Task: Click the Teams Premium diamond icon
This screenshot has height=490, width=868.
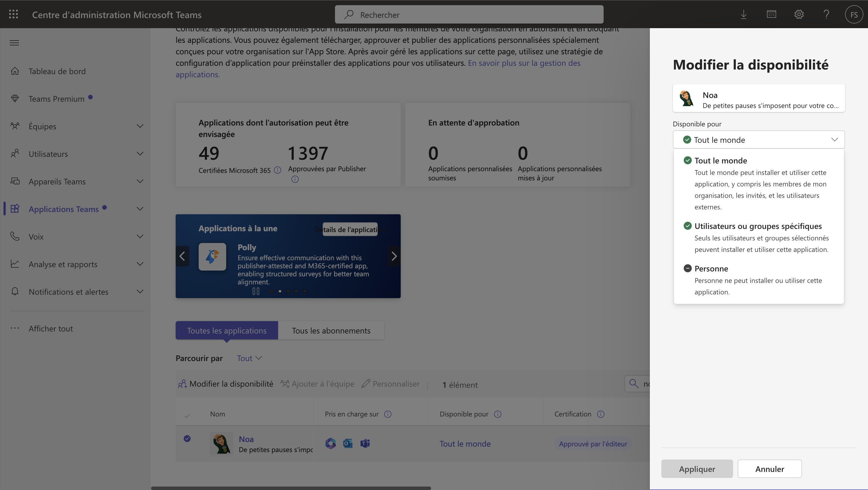Action: click(15, 99)
